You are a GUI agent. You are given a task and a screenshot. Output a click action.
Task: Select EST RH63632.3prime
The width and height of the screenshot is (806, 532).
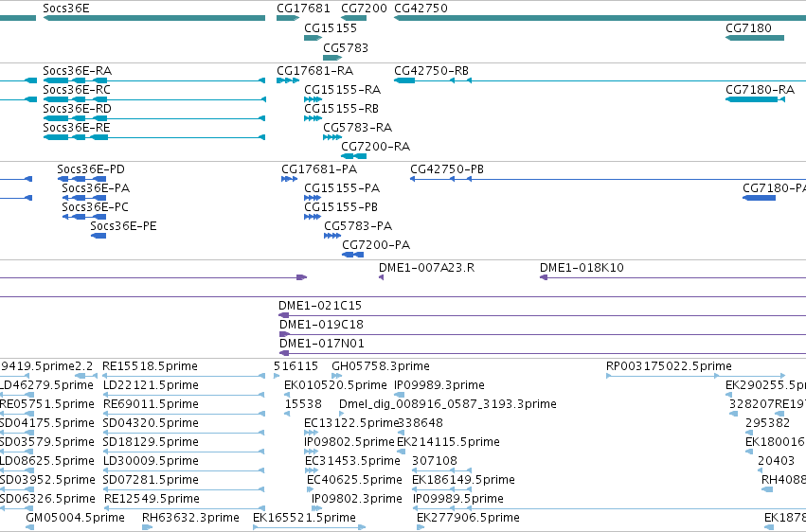(x=147, y=527)
